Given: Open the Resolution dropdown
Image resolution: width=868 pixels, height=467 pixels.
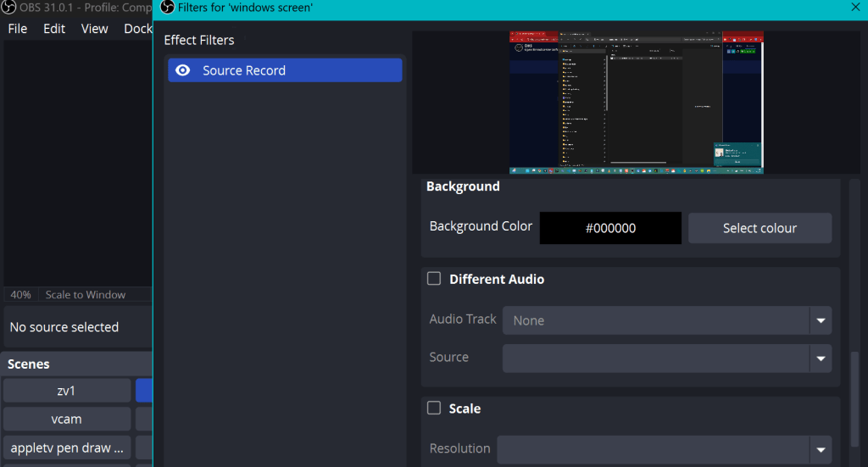Looking at the screenshot, I should click(x=664, y=448).
